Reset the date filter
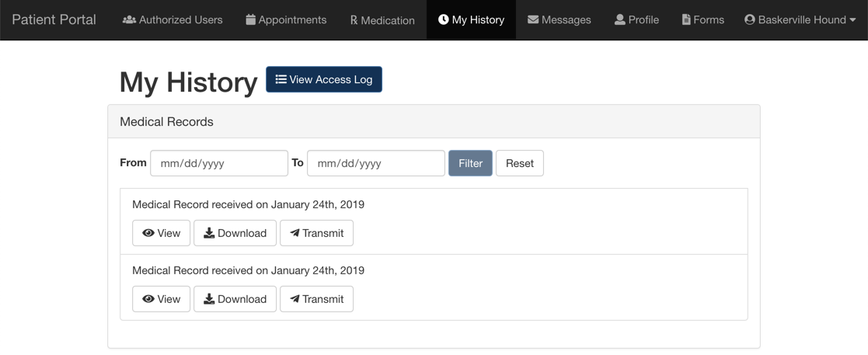Screen dimensions: 868x355 519,163
